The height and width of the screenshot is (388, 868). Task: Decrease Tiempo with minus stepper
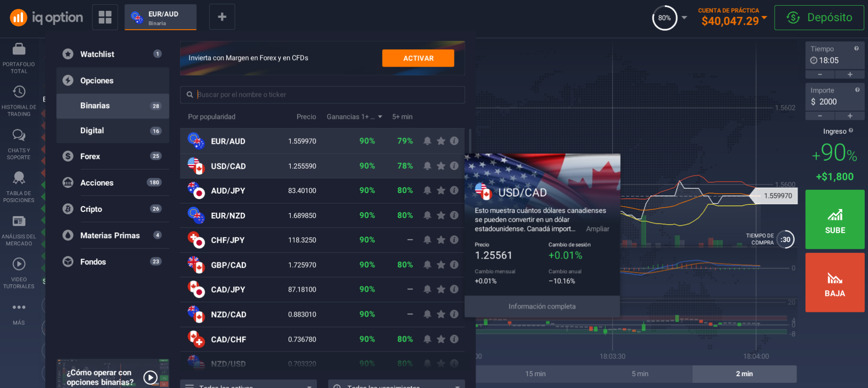point(820,75)
